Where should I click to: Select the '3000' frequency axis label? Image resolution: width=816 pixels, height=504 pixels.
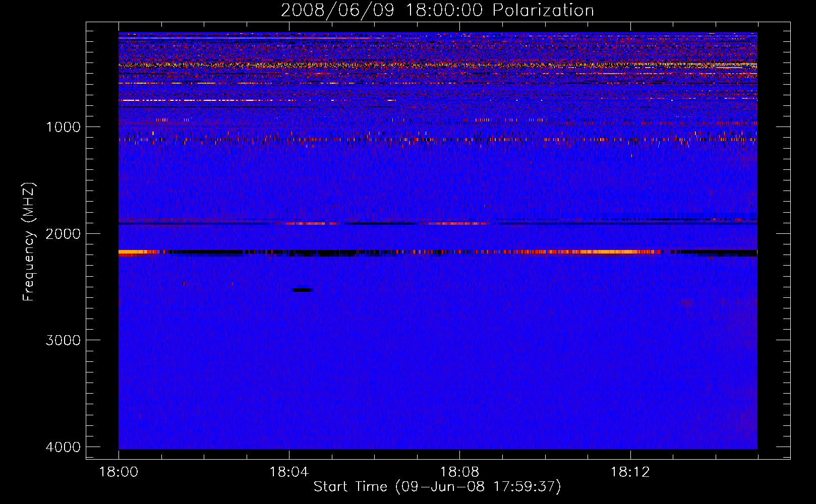pyautogui.click(x=63, y=340)
